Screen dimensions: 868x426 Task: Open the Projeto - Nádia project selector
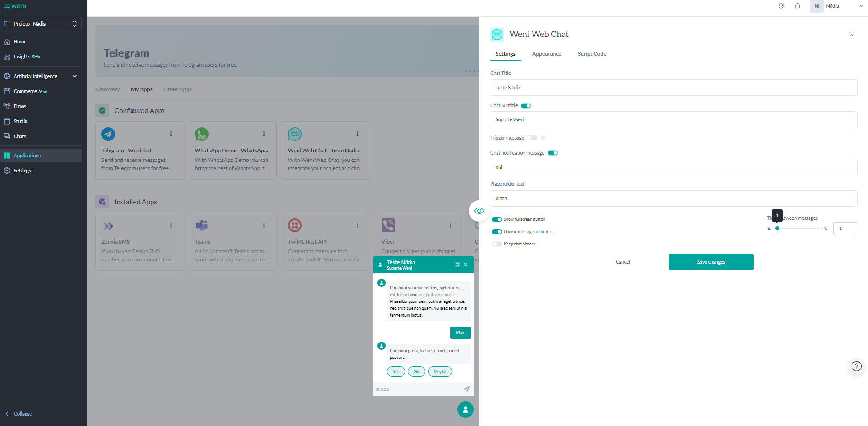41,24
